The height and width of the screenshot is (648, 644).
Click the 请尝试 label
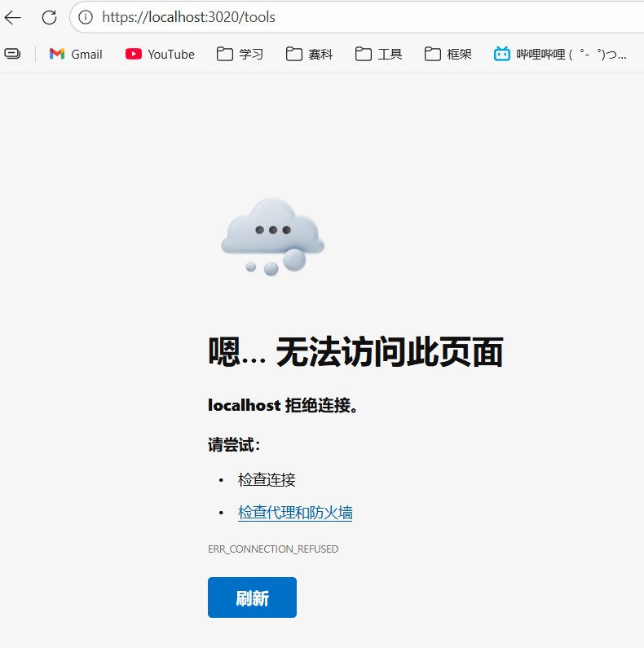click(x=234, y=445)
